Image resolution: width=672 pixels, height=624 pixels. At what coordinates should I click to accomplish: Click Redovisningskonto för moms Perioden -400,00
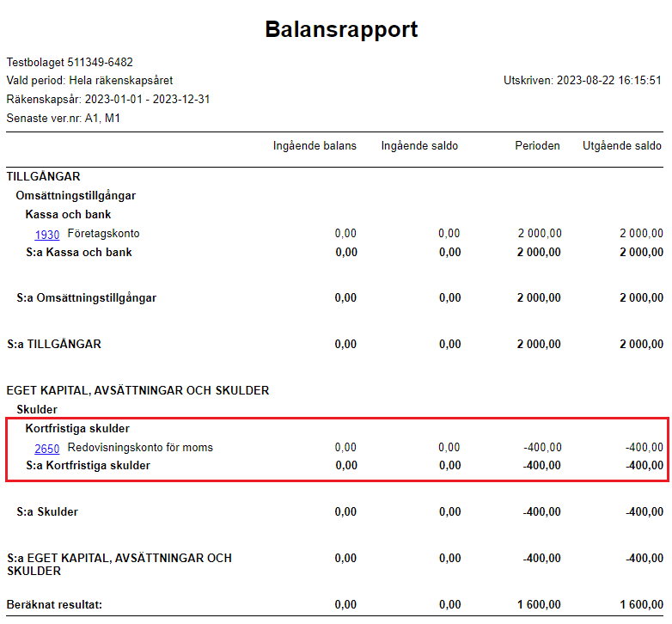coord(542,447)
